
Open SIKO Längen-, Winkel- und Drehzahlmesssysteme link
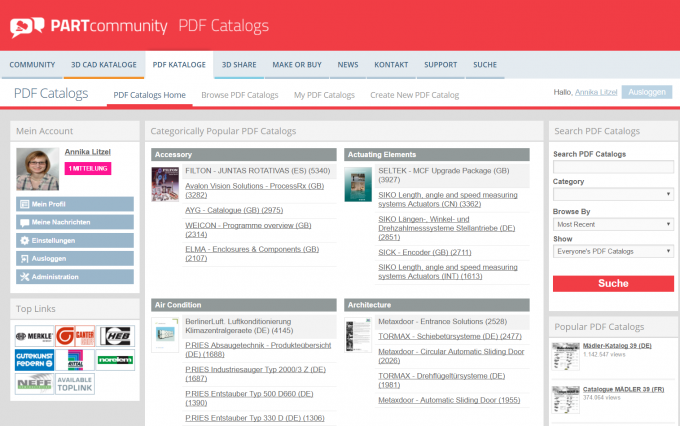[447, 228]
